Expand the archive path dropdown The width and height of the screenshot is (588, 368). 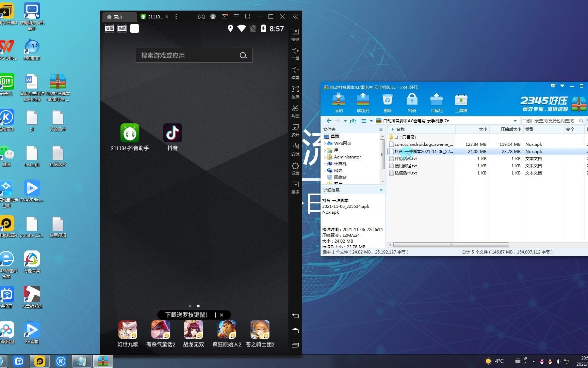515,121
